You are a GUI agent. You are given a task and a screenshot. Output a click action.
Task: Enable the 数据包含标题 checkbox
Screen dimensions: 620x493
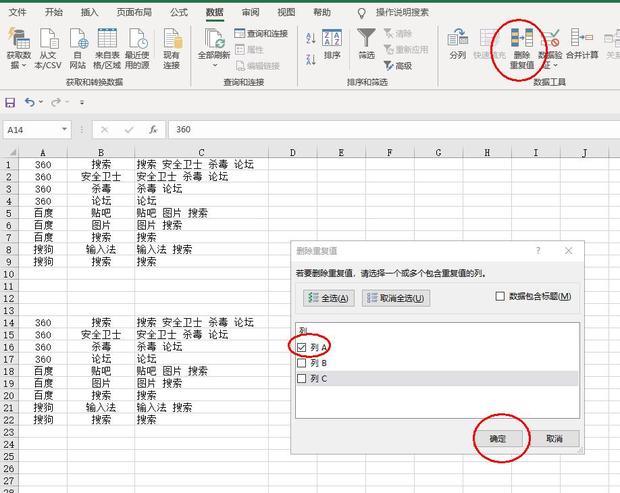(501, 296)
